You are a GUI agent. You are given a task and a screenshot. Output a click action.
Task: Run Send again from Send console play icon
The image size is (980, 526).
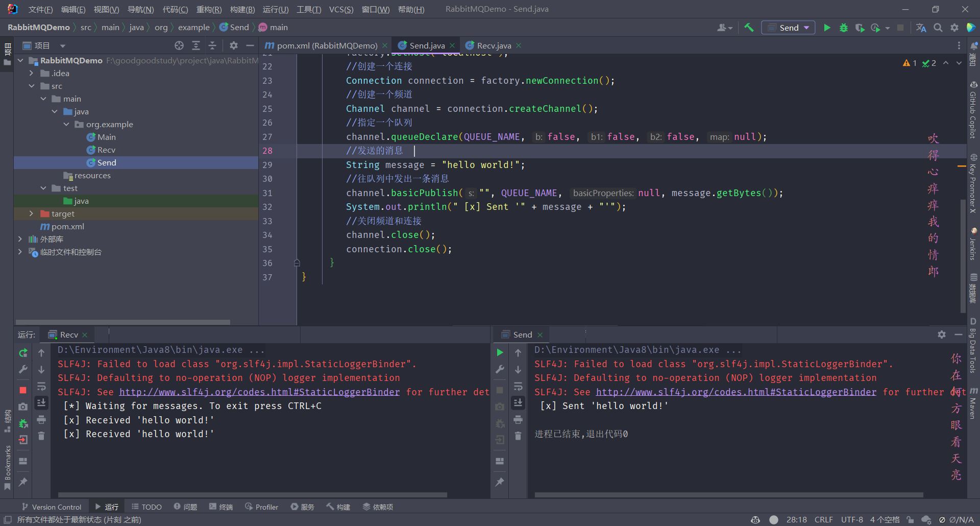[x=500, y=352]
